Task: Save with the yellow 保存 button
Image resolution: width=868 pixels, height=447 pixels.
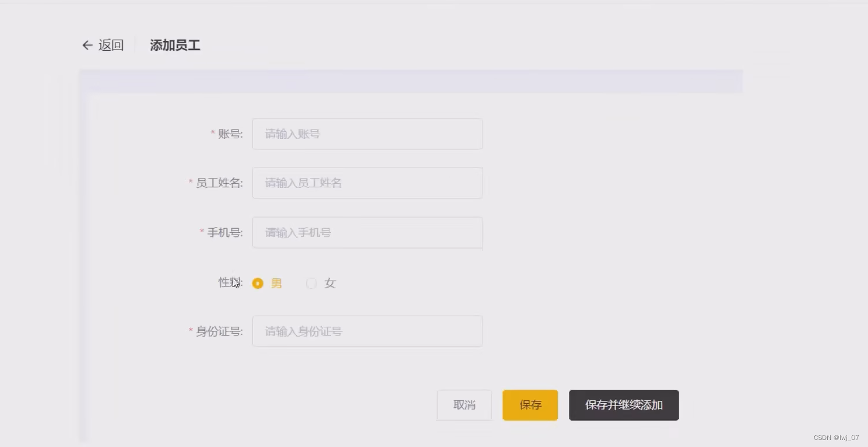Action: (x=530, y=405)
